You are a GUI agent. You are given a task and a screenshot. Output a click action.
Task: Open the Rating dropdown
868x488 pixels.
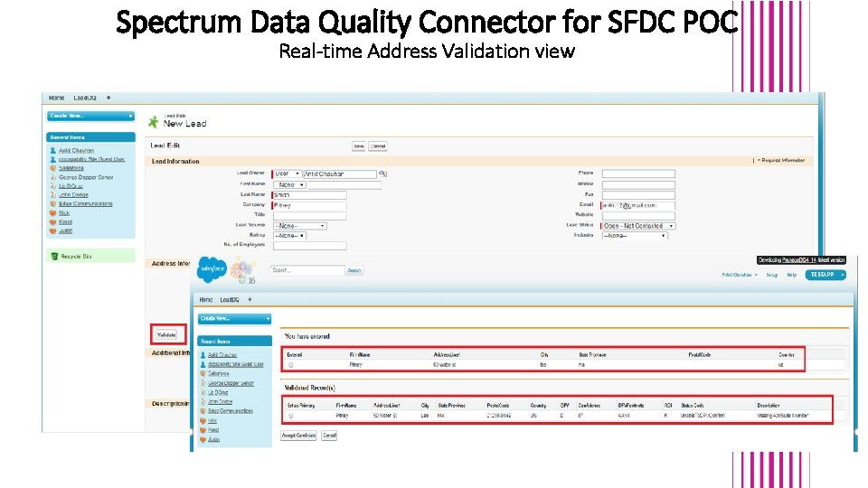289,236
